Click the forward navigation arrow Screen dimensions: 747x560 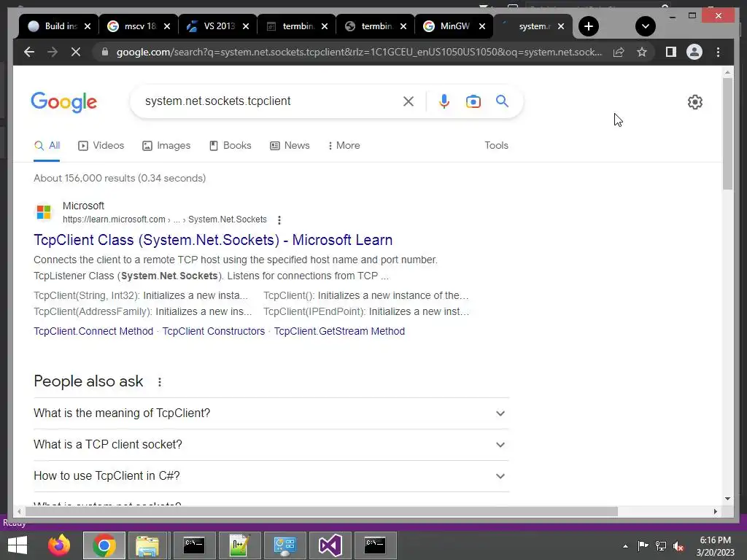(53, 52)
